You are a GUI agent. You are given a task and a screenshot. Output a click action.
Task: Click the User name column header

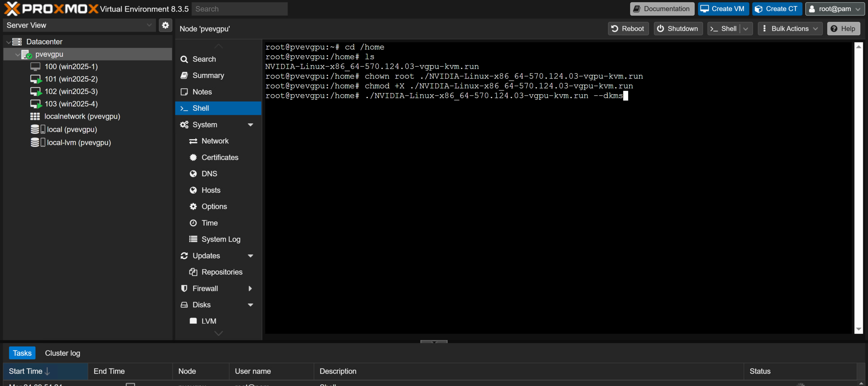pos(271,371)
